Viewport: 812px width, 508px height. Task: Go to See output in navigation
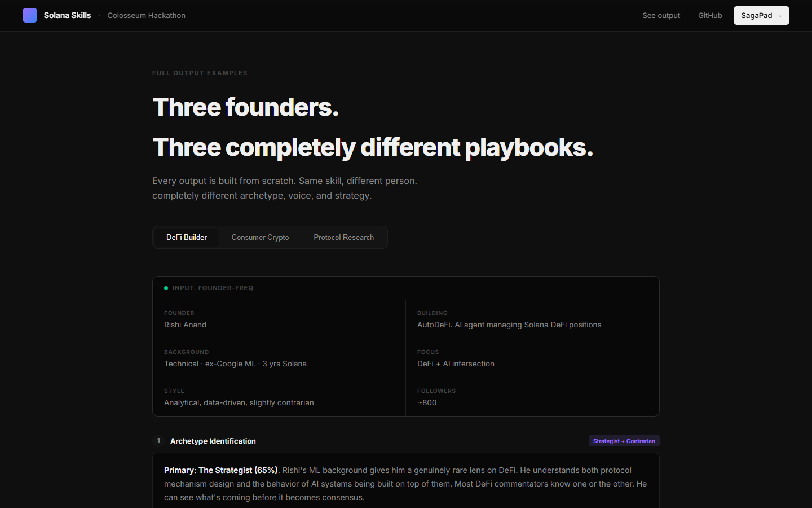pos(661,15)
